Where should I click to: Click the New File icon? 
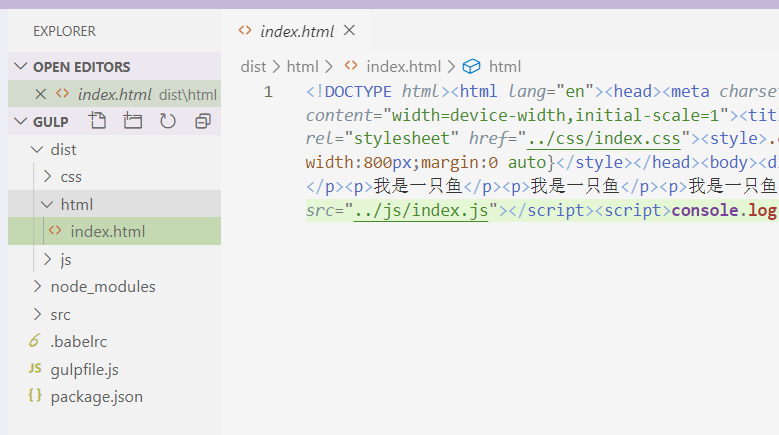[x=97, y=121]
